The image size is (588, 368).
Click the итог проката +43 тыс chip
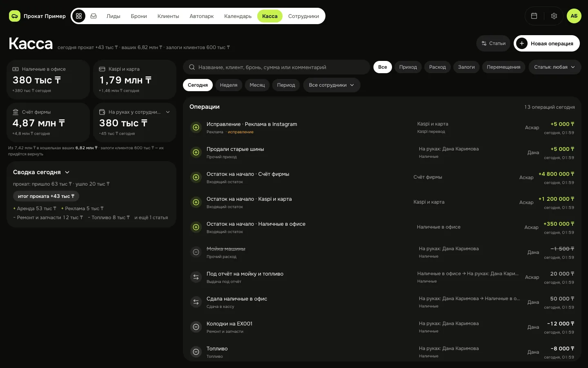[46, 196]
